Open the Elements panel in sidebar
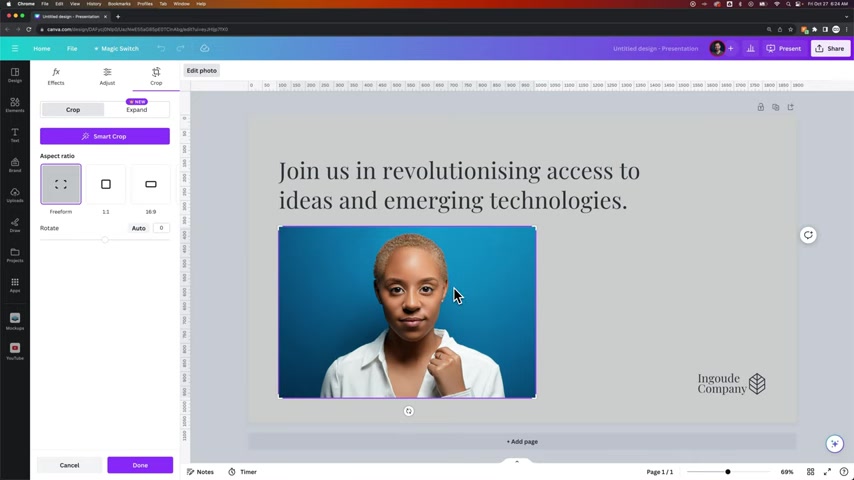The image size is (854, 480). (15, 105)
